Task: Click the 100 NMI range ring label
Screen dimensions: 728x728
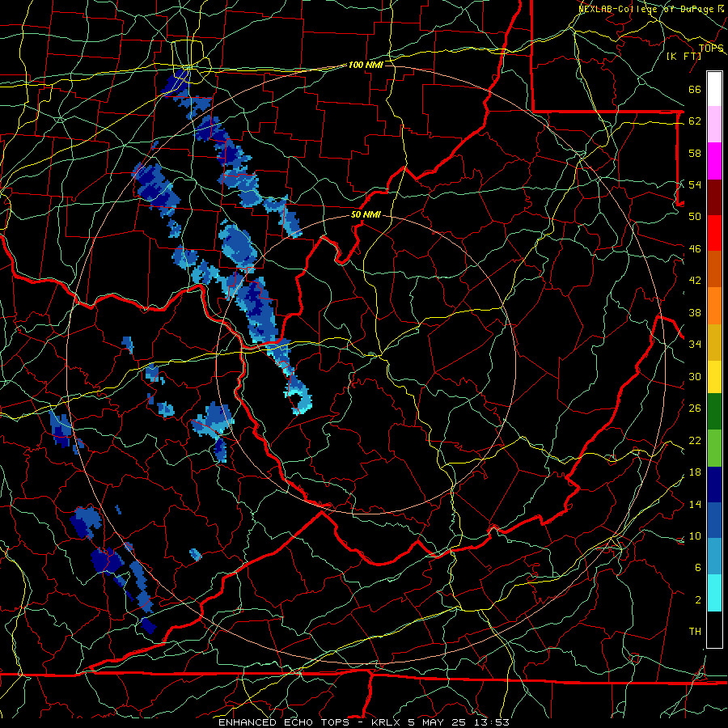Action: 366,65
